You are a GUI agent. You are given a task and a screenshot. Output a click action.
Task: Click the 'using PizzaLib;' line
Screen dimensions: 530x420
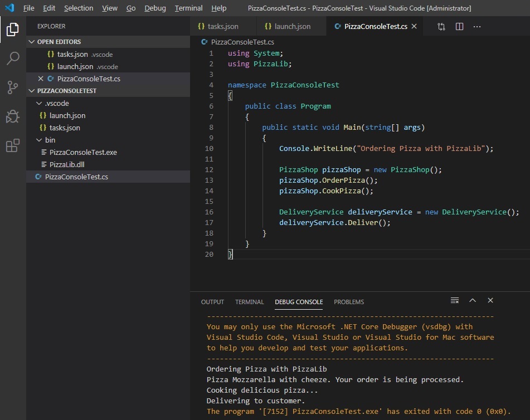coord(260,64)
